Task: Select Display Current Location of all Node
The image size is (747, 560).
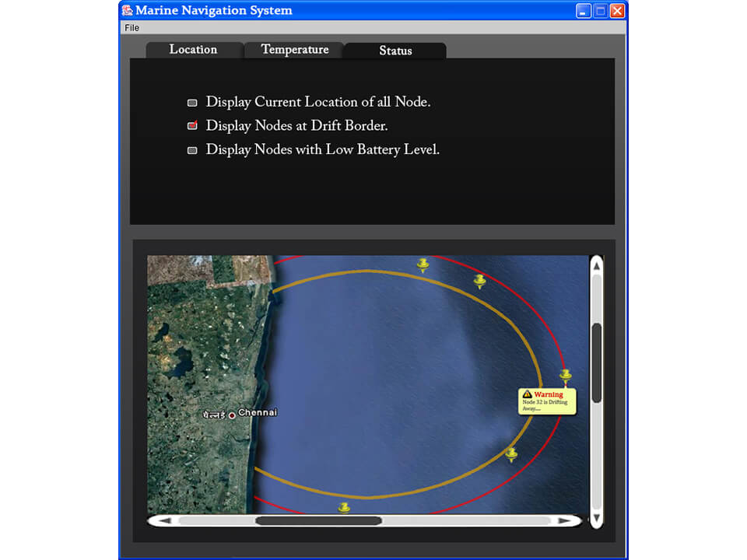Action: point(192,103)
